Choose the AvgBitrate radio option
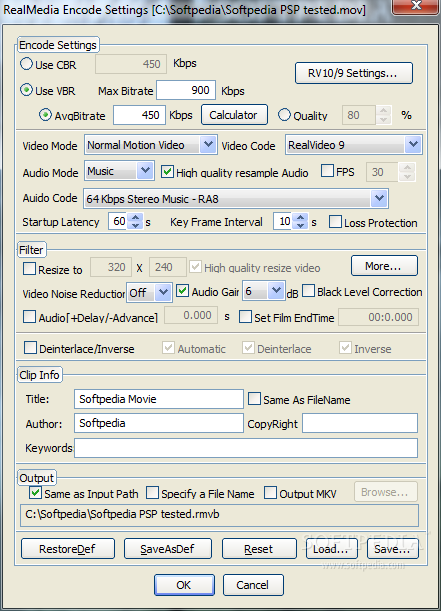The height and width of the screenshot is (611, 441). coord(45,115)
